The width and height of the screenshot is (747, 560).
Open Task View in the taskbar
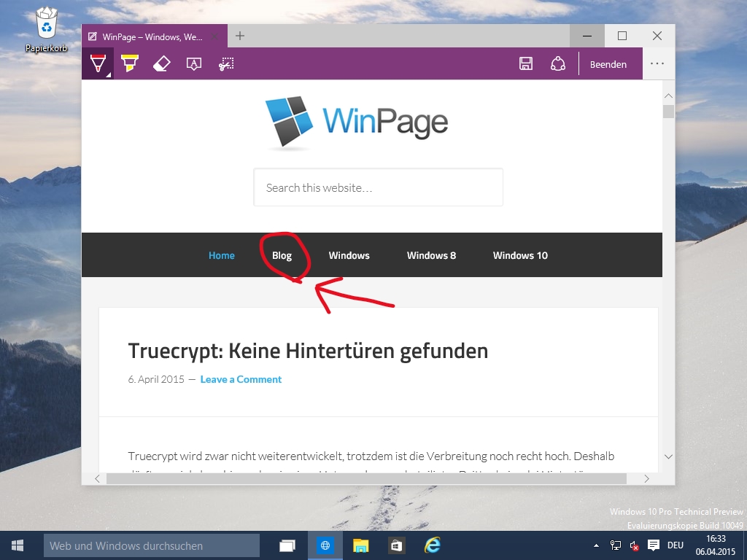(x=287, y=545)
